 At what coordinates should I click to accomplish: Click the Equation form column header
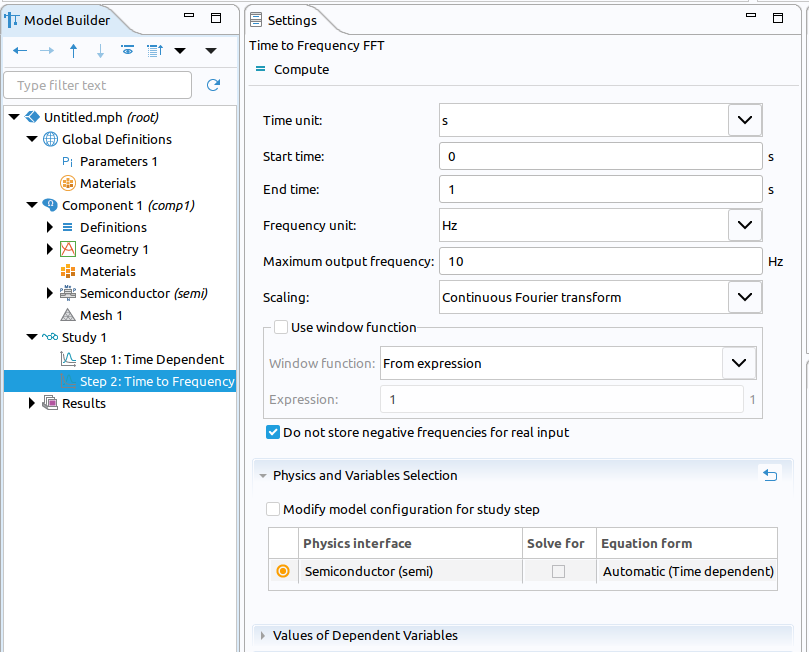click(x=687, y=543)
